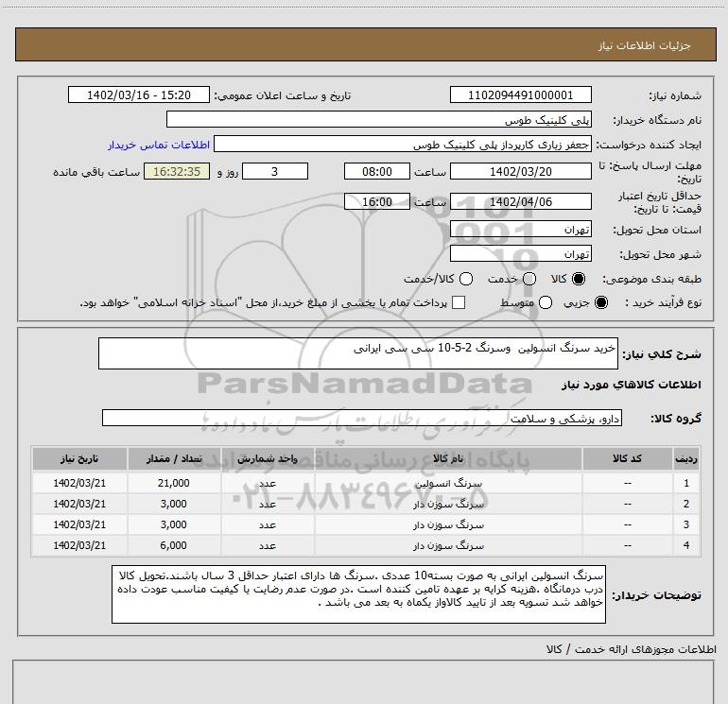
Task: Click the 6,000 quantity cell
Action: click(174, 546)
